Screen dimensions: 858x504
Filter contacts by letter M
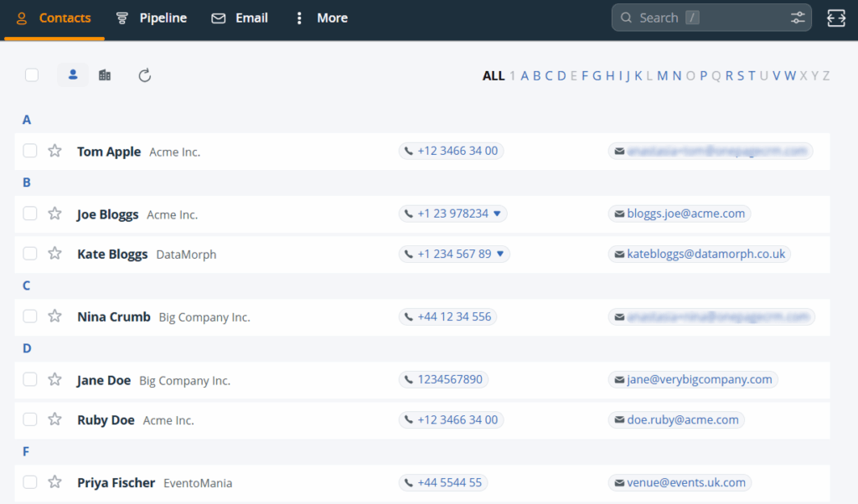662,76
